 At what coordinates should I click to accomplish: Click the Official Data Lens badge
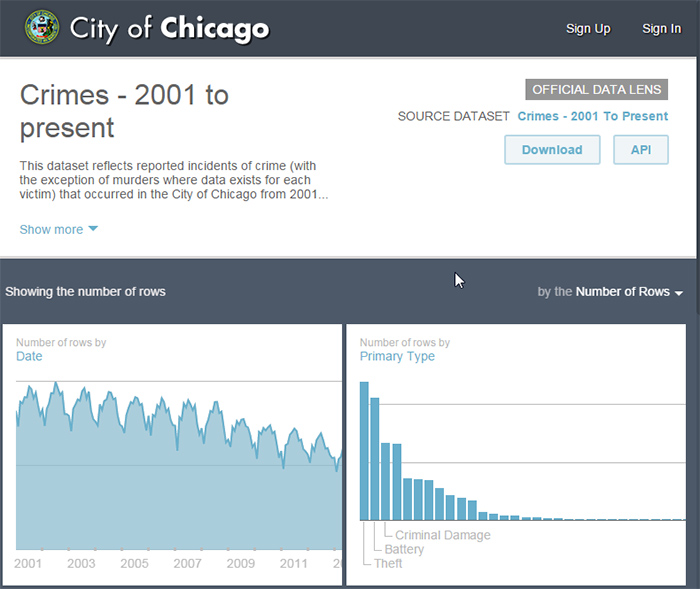tap(596, 90)
